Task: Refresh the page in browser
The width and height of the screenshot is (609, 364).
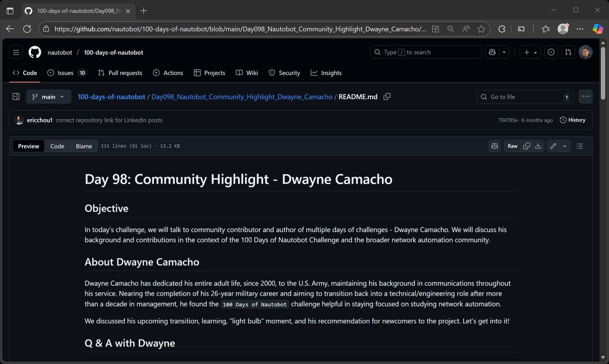Action: coord(27,29)
